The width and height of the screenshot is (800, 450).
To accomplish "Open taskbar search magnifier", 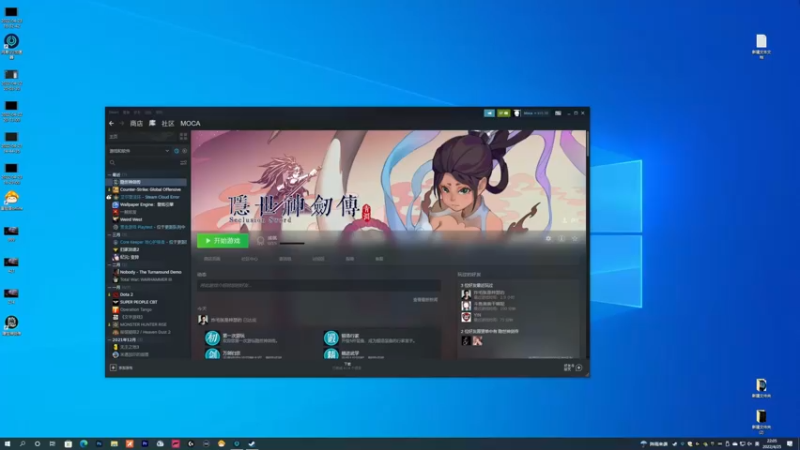I will tap(22, 443).
